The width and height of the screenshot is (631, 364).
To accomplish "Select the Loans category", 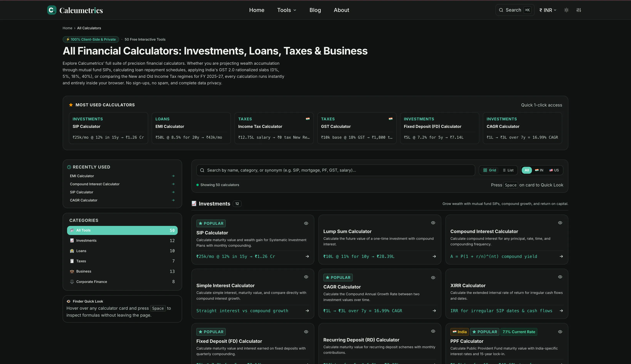I will click(x=122, y=251).
